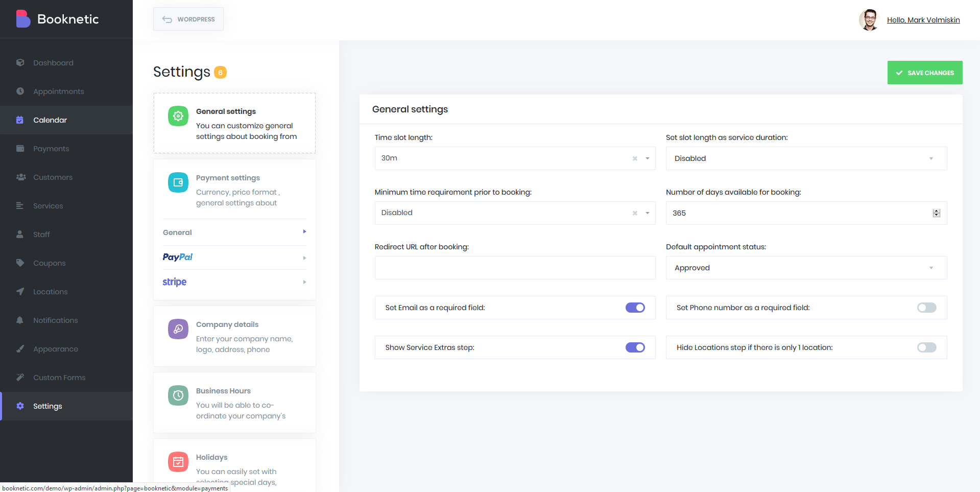This screenshot has width=980, height=492.
Task: Click the Coupons tag icon
Action: [x=20, y=263]
